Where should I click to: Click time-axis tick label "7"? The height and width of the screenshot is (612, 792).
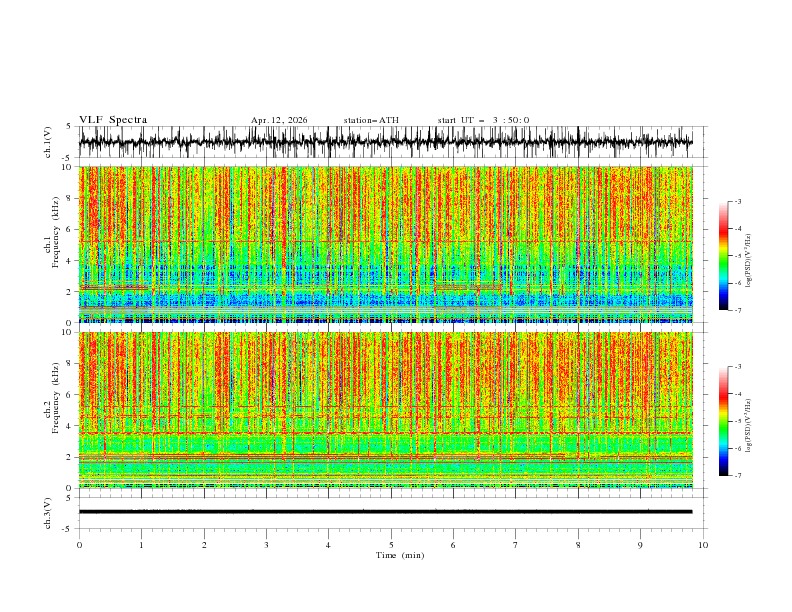[x=516, y=545]
